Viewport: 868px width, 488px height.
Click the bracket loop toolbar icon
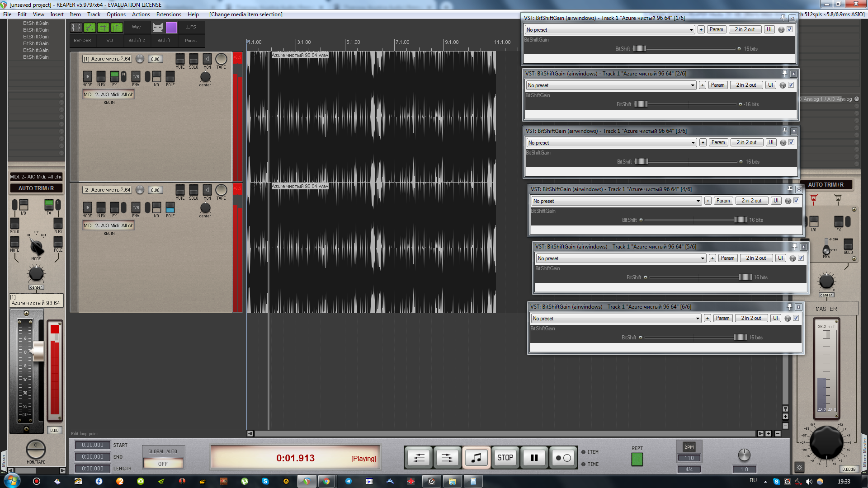(x=76, y=28)
